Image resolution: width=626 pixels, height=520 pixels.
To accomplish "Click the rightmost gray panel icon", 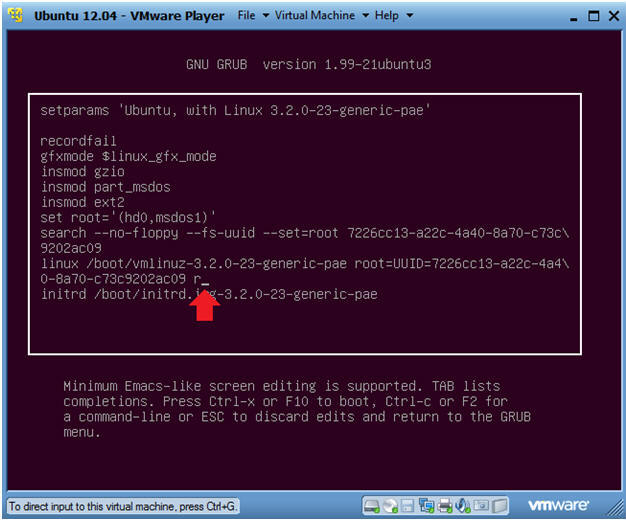I will click(x=499, y=506).
